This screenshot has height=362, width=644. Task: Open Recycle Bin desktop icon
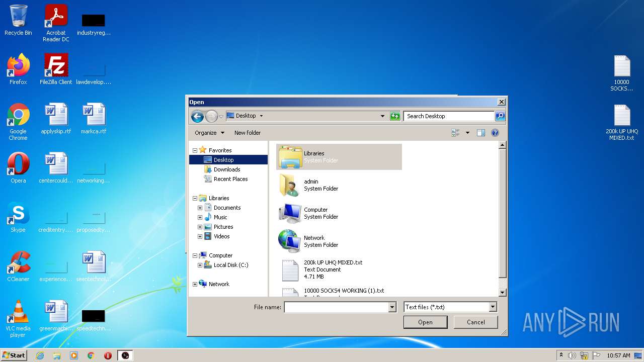18,20
